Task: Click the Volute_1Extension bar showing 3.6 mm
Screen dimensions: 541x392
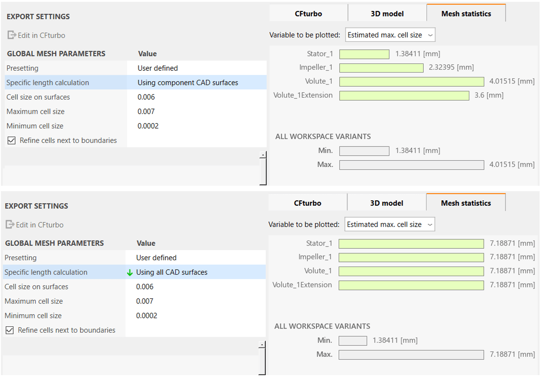Action: (404, 95)
